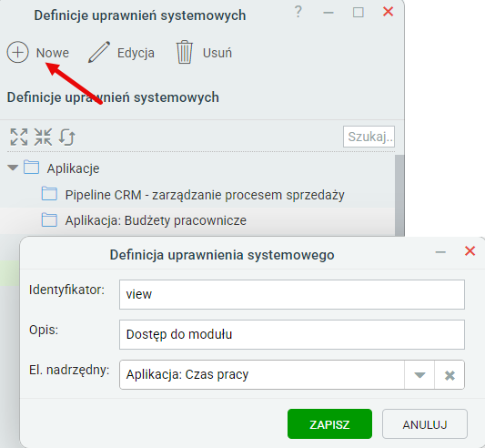
Task: Refresh the permissions tree
Action: click(66, 137)
